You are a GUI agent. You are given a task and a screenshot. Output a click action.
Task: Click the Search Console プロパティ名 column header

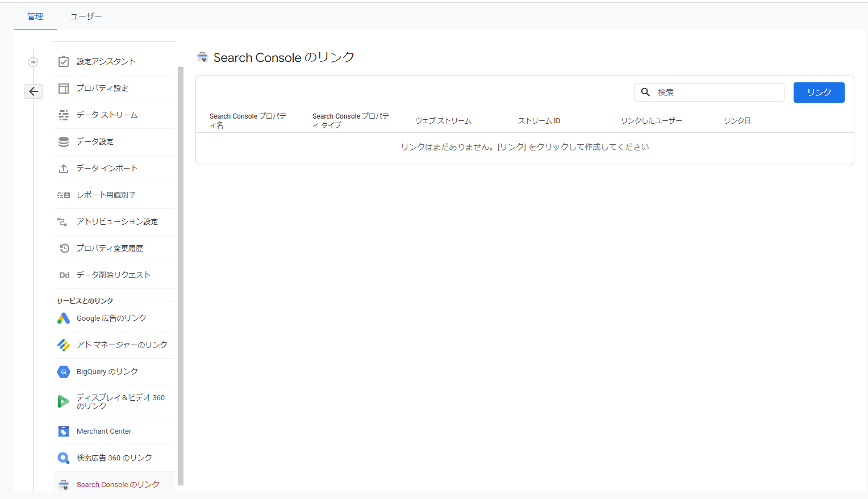[248, 120]
